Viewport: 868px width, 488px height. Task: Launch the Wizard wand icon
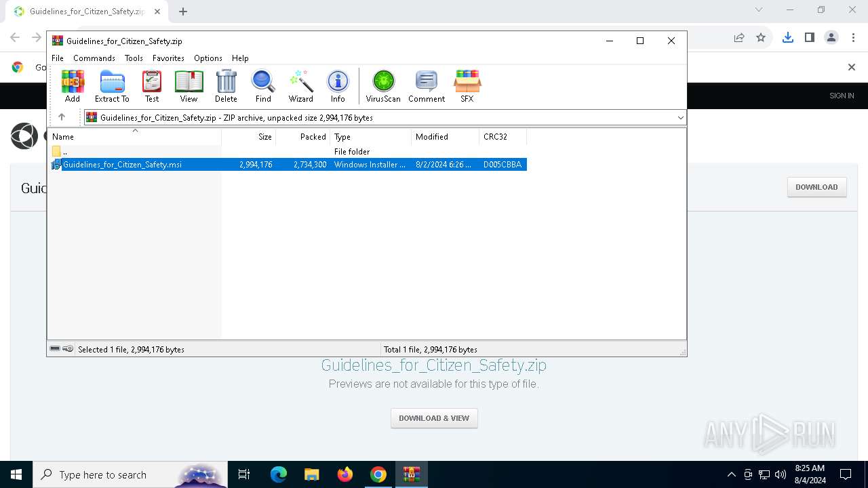coord(300,86)
